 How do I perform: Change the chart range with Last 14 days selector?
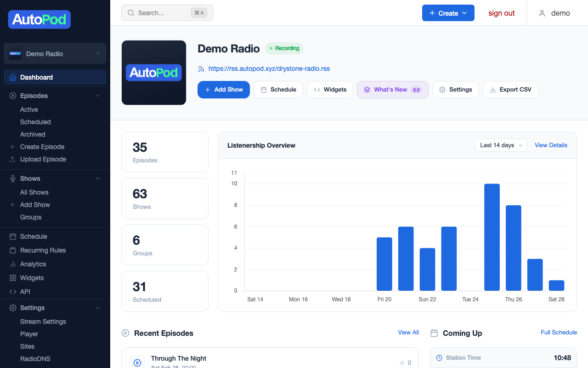(x=501, y=145)
